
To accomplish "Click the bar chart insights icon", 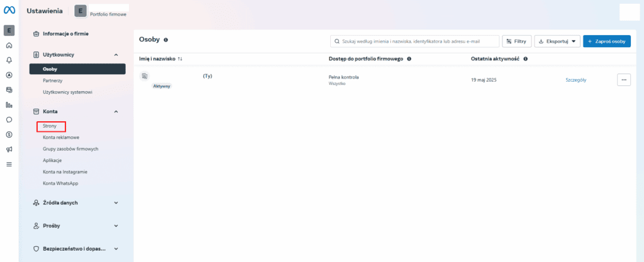I will point(9,105).
